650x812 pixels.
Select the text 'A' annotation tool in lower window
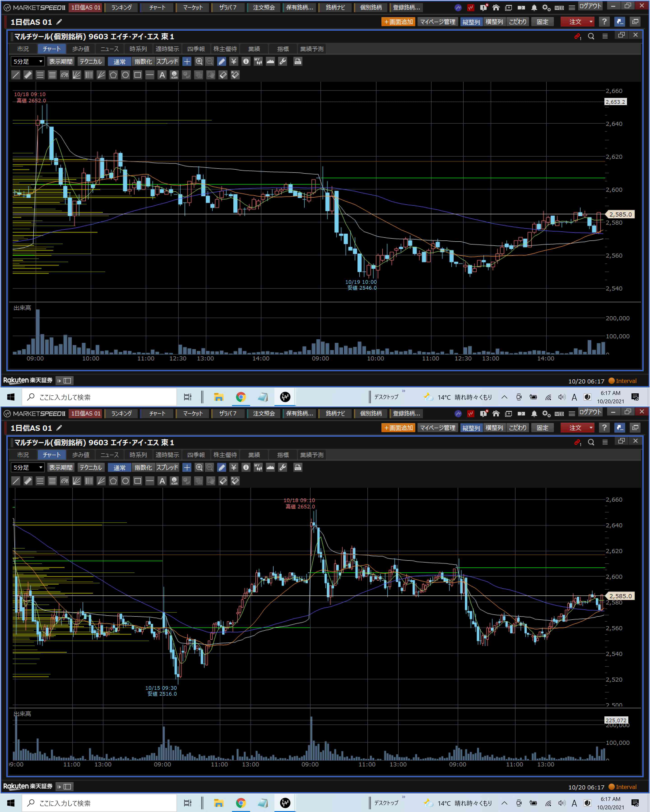point(162,481)
